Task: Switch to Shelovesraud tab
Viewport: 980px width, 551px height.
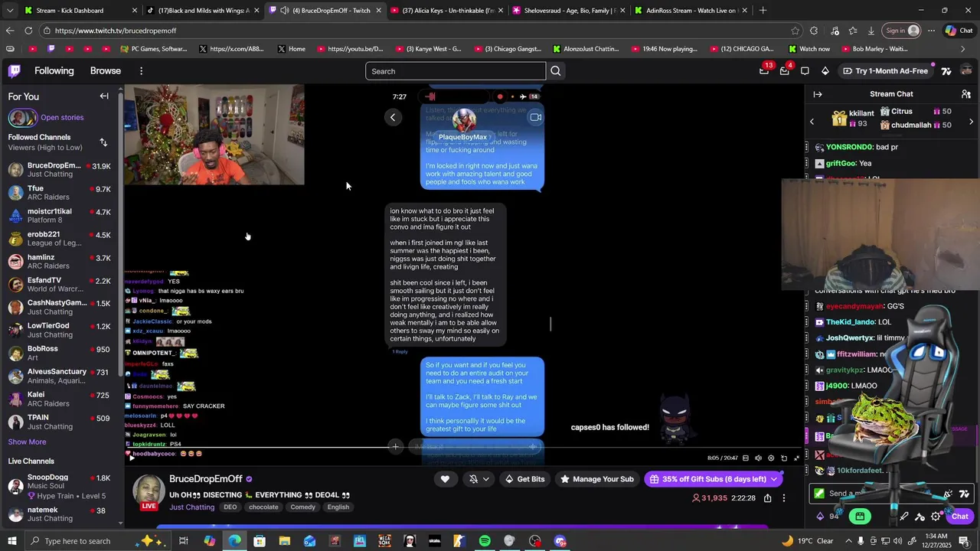Action: coord(570,11)
